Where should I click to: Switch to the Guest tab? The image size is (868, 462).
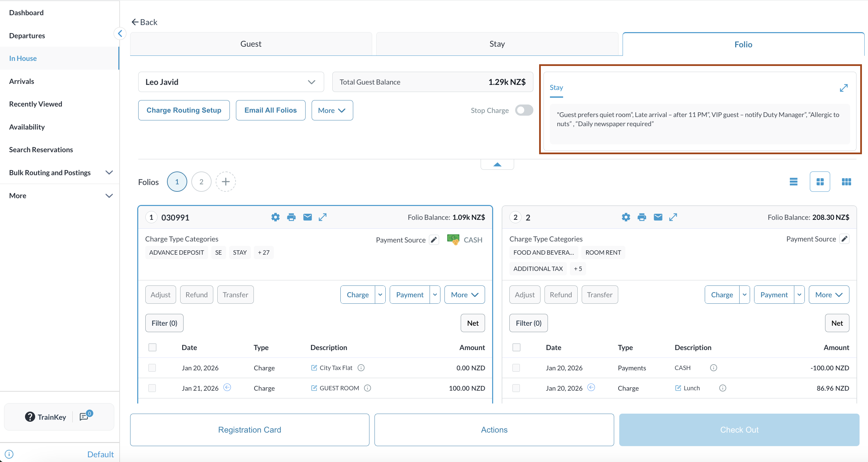251,44
